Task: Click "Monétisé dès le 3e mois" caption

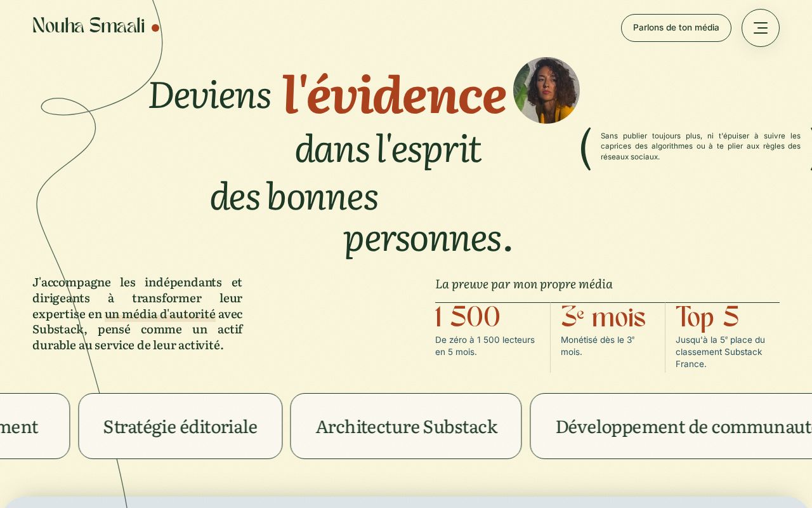Action: click(x=598, y=346)
